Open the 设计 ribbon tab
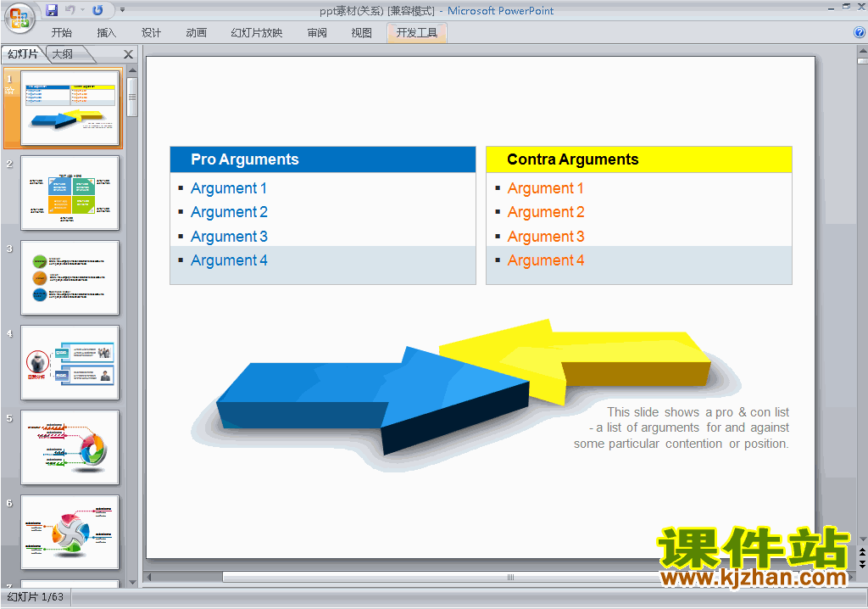 [151, 33]
